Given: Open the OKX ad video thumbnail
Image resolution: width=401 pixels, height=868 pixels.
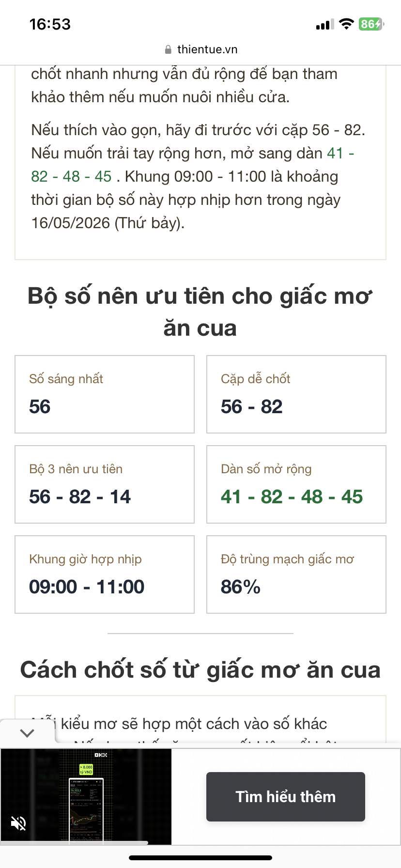Looking at the screenshot, I should (x=86, y=797).
